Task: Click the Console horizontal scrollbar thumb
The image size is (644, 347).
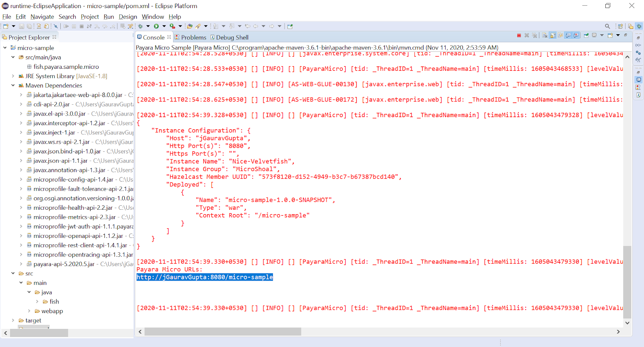Action: pos(223,332)
